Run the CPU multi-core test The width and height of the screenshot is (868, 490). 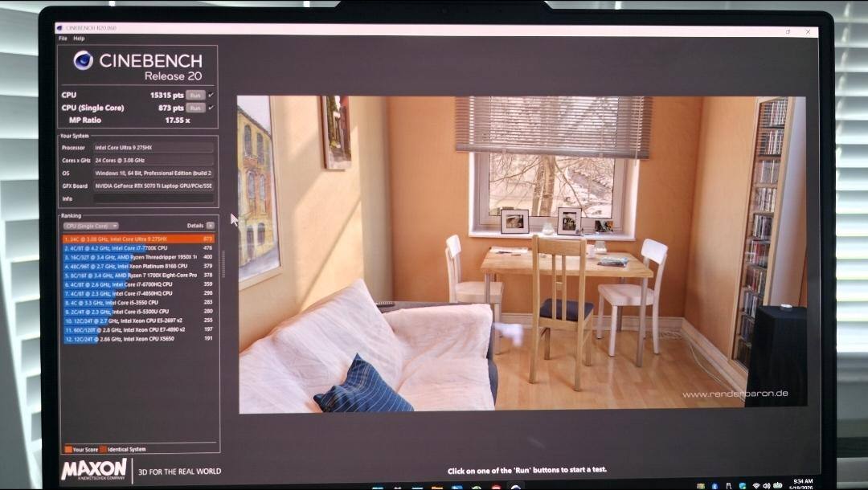195,95
